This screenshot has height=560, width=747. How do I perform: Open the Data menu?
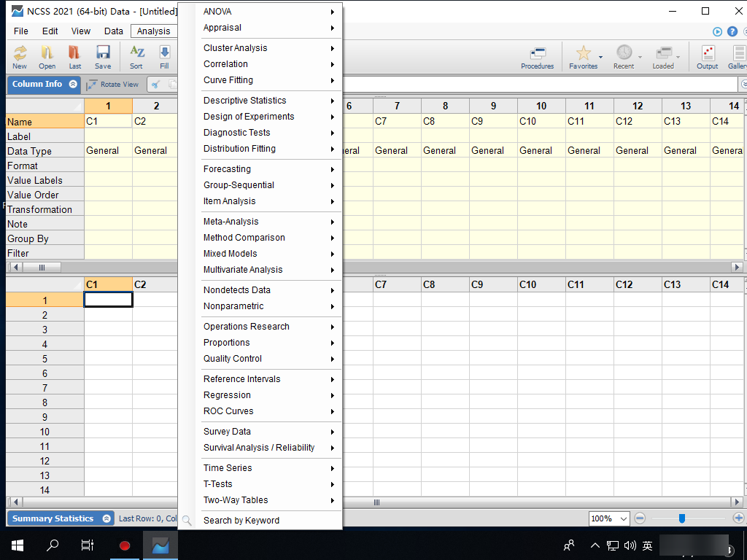click(113, 31)
